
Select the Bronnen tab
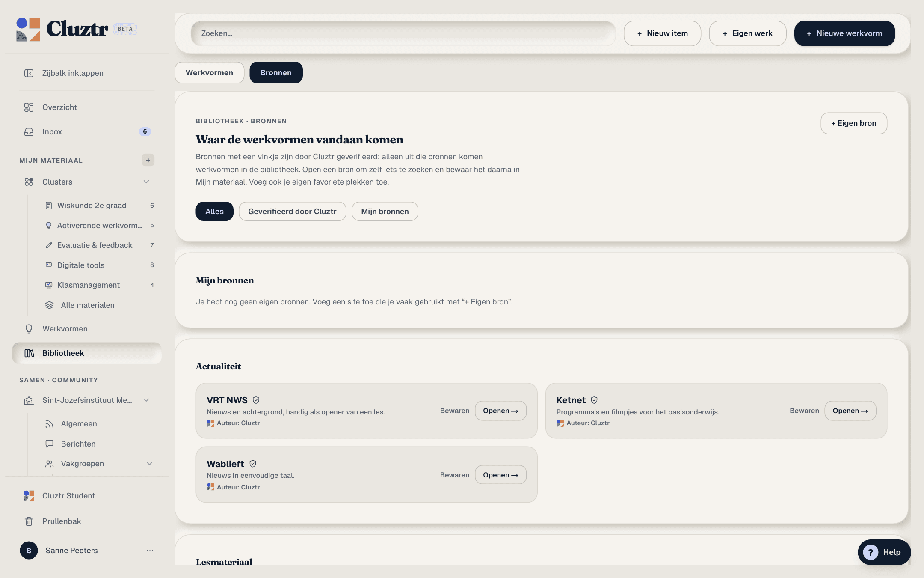[x=276, y=73]
